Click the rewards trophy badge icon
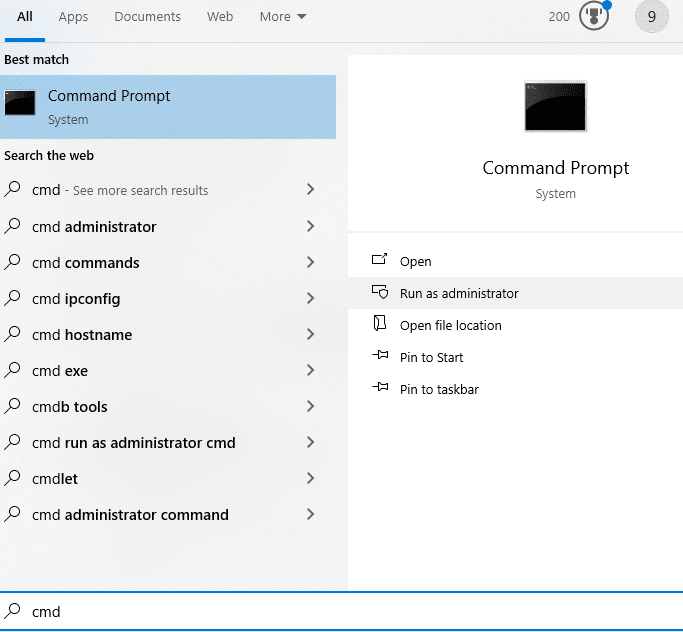 click(x=593, y=17)
